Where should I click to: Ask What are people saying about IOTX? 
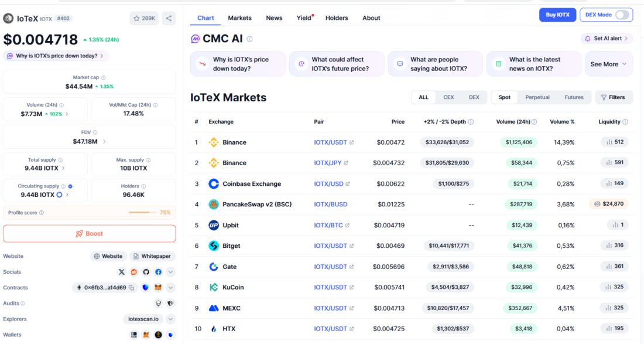pos(436,64)
